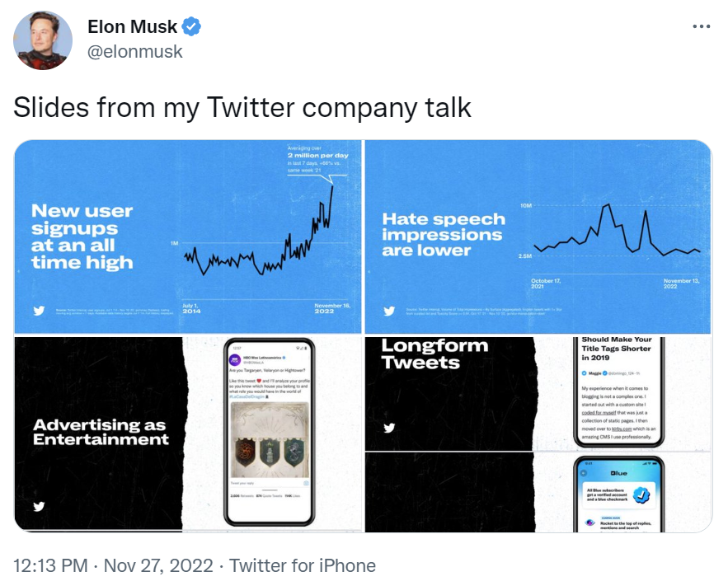Click the Twitter bird on the hate speech slide
Screen dimensions: 728x581
[x=389, y=311]
